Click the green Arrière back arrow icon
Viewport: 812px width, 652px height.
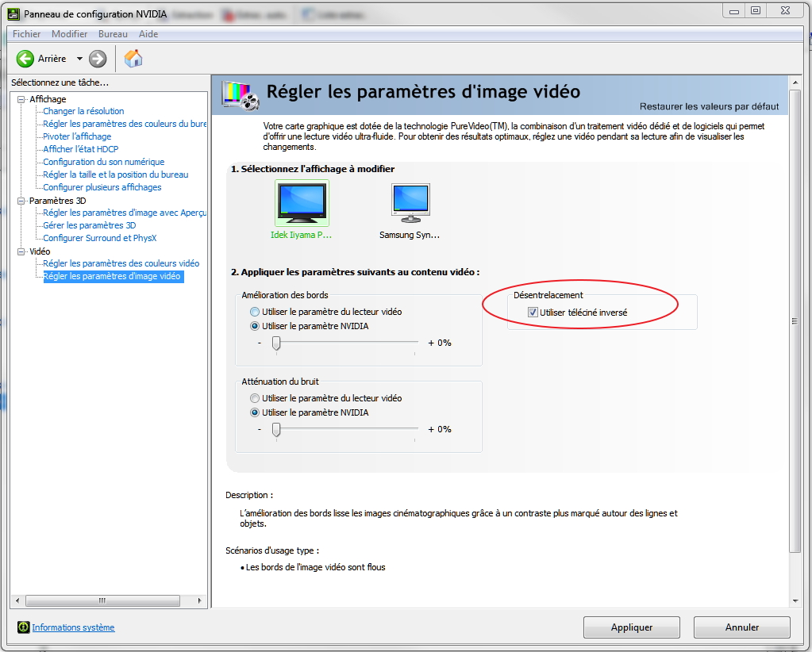coord(25,59)
